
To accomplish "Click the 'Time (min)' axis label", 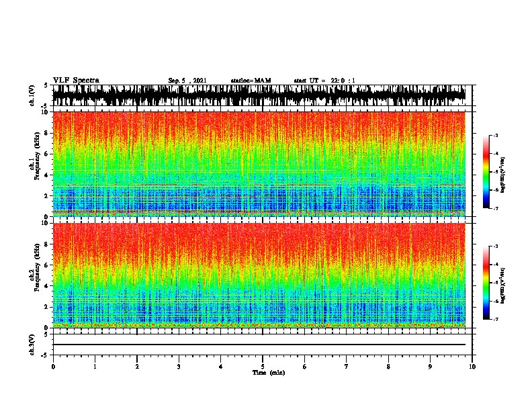I will coord(269,373).
